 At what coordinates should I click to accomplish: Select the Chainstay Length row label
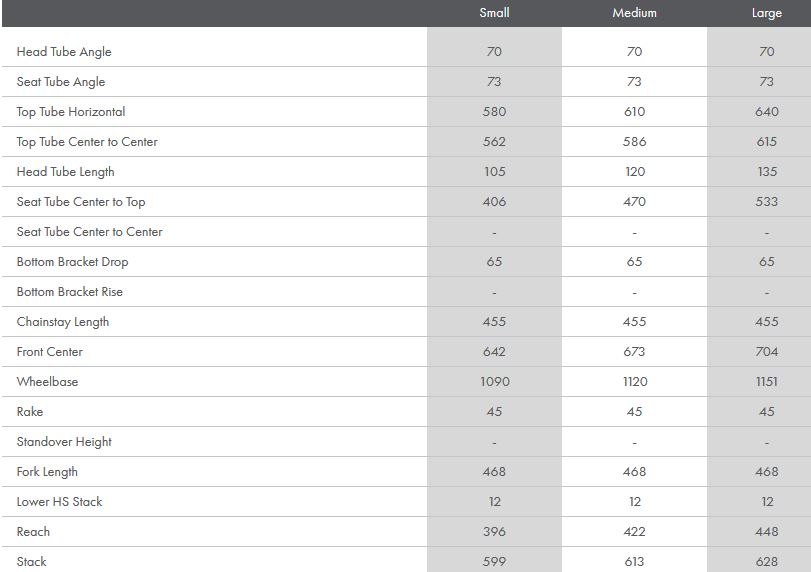pos(63,322)
